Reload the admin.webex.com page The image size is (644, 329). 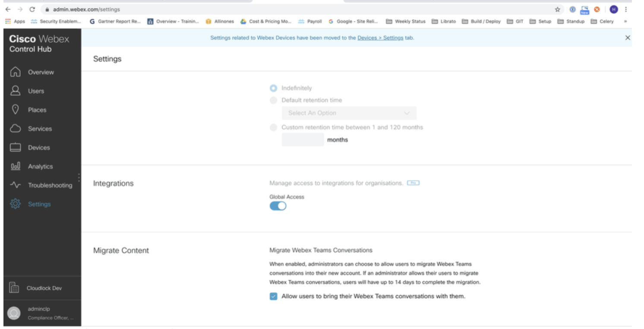coord(32,9)
